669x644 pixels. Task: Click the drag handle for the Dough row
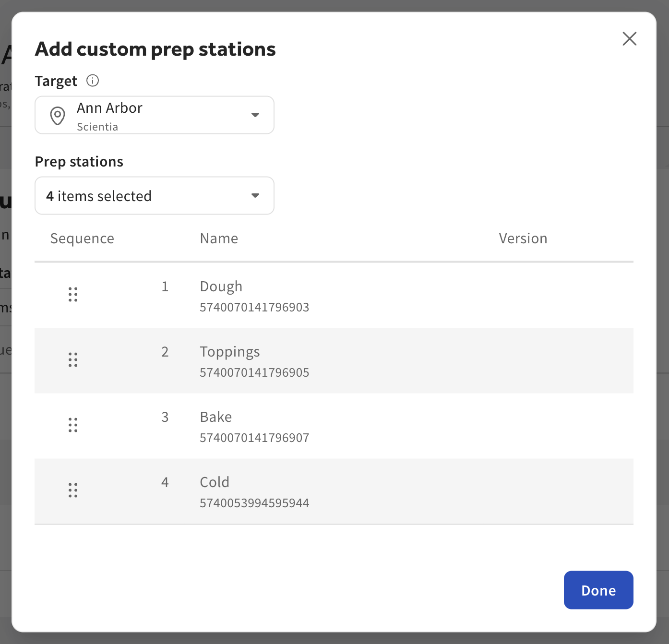73,294
